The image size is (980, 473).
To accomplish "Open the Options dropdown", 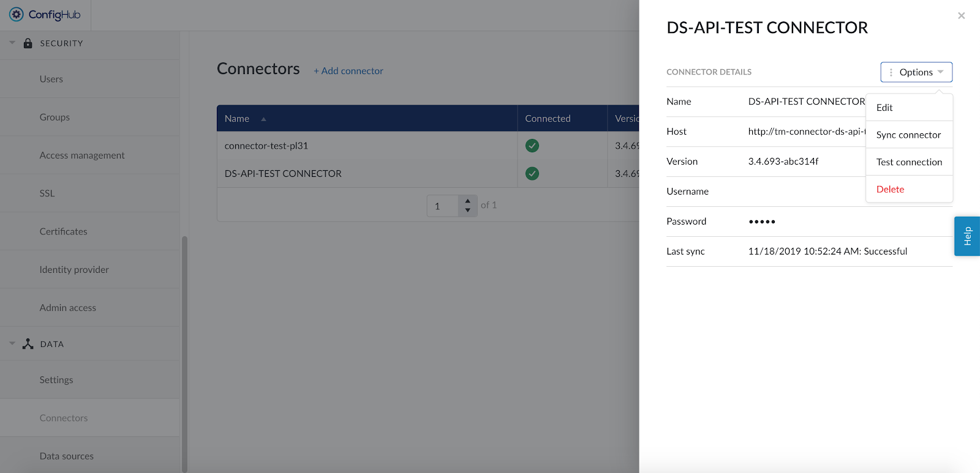I will coord(916,72).
